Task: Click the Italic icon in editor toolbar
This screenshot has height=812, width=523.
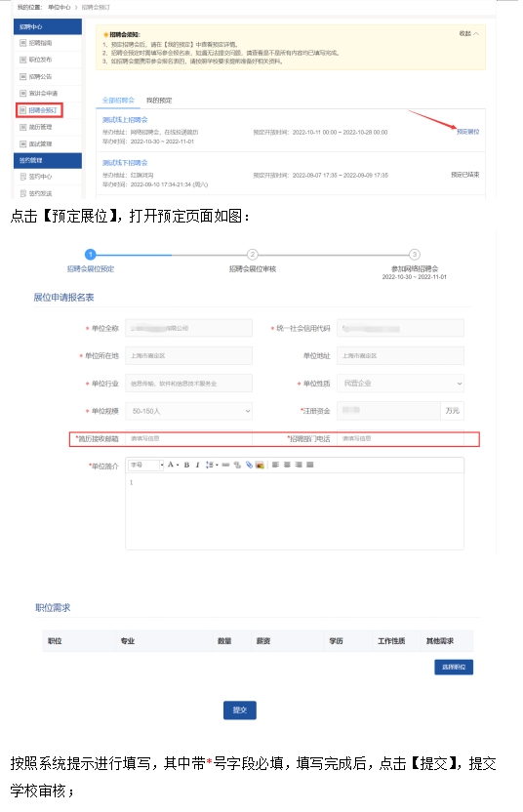Action: [197, 465]
